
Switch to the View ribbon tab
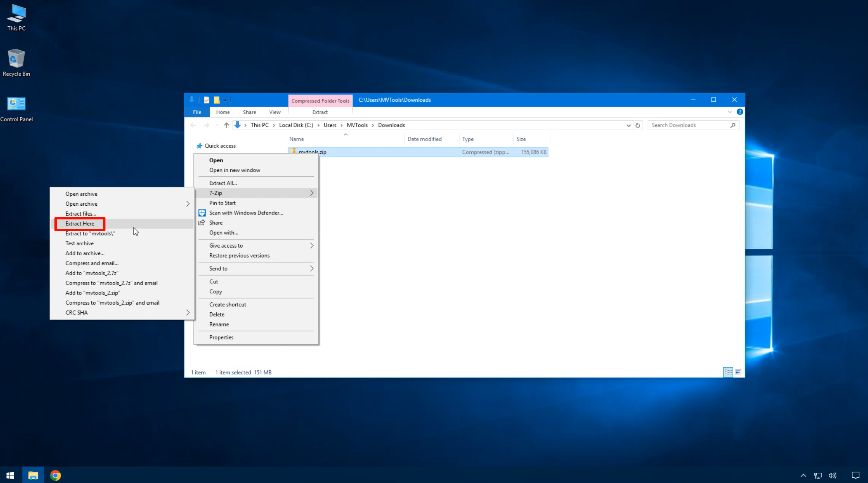tap(274, 112)
